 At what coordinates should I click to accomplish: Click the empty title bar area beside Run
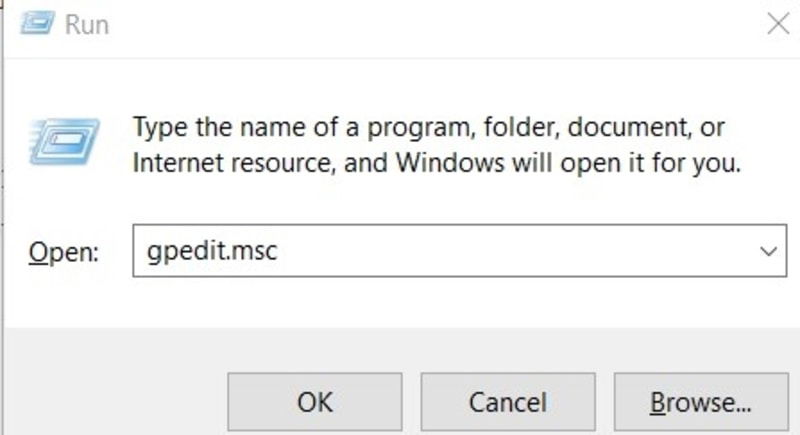(434, 24)
